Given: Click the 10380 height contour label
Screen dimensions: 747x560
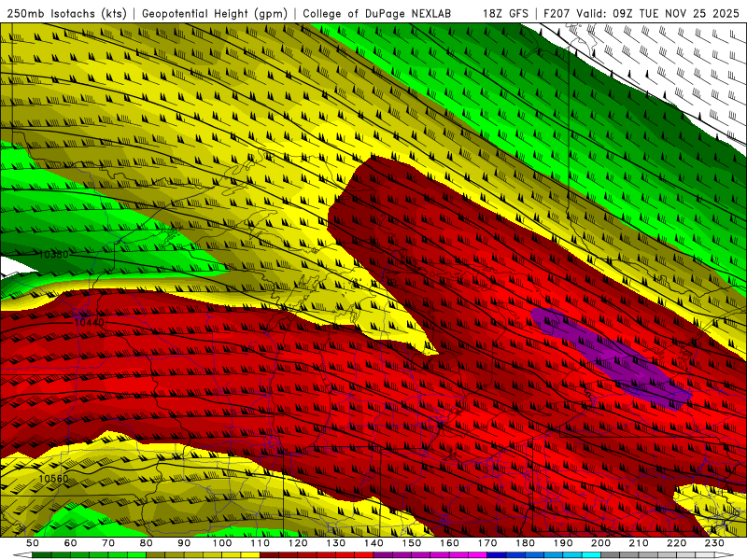Looking at the screenshot, I should click(53, 254).
